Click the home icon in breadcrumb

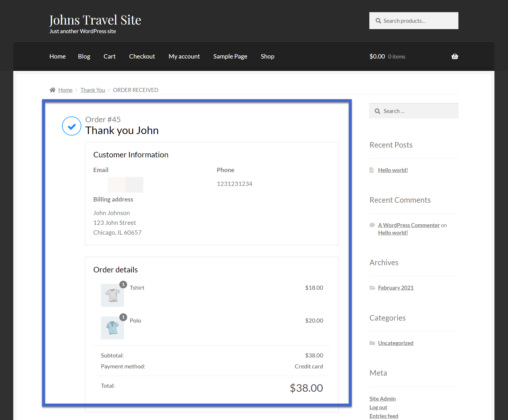tap(52, 90)
